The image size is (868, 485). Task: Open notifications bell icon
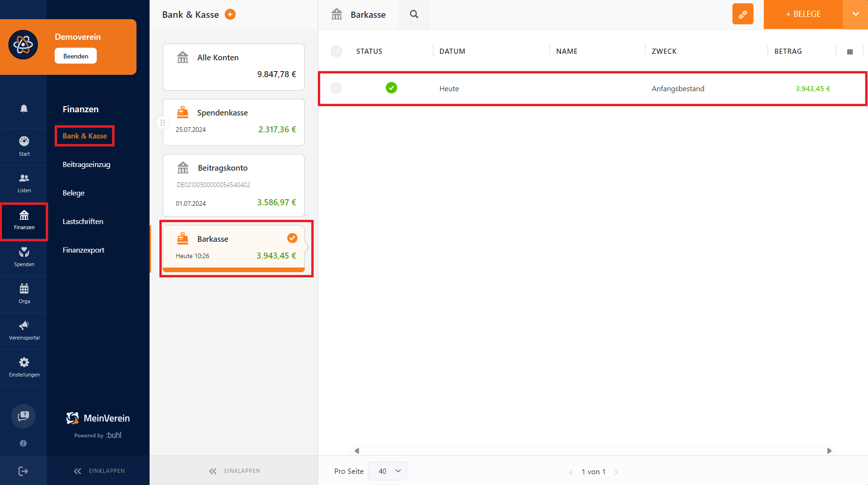(x=24, y=109)
